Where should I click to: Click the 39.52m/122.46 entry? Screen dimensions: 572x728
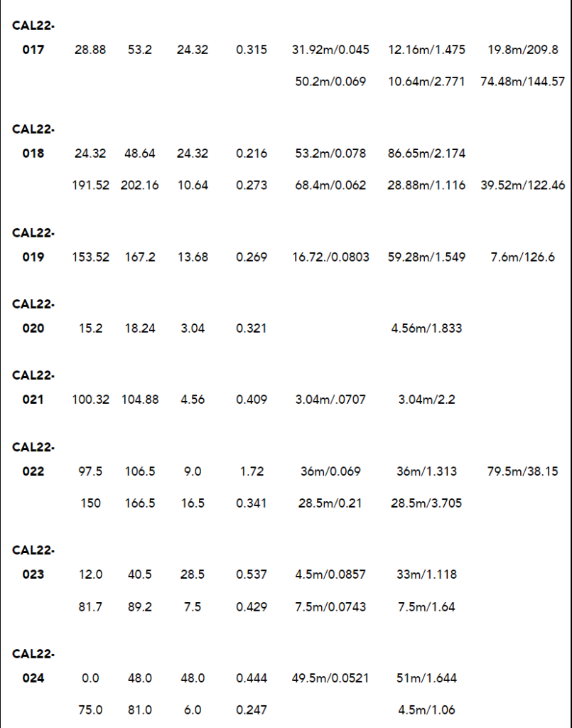[523, 186]
